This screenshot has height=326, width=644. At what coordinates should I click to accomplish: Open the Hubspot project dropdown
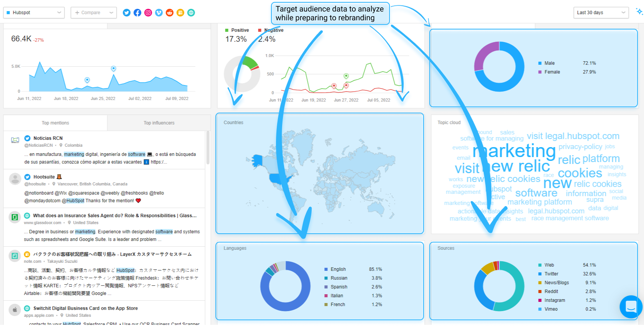click(34, 13)
